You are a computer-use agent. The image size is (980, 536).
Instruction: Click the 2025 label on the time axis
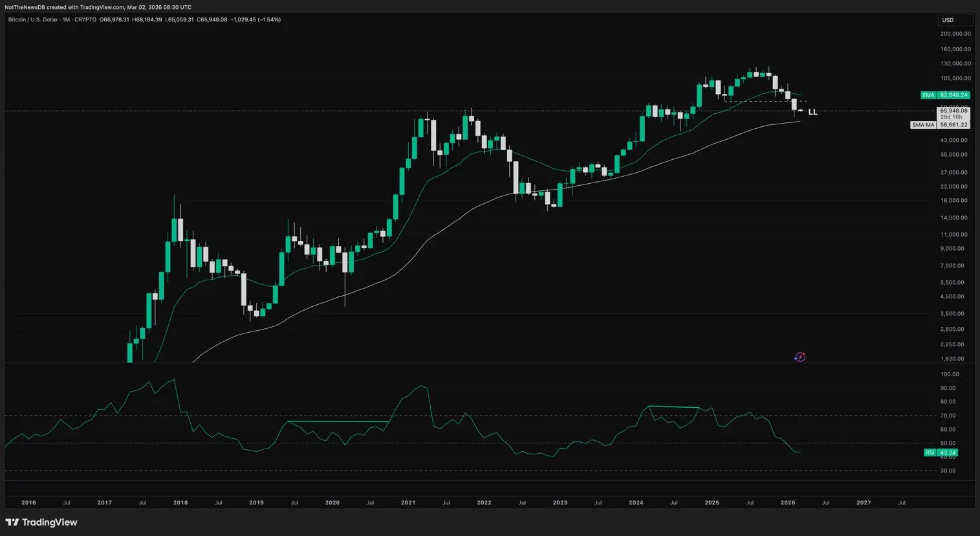coord(712,502)
